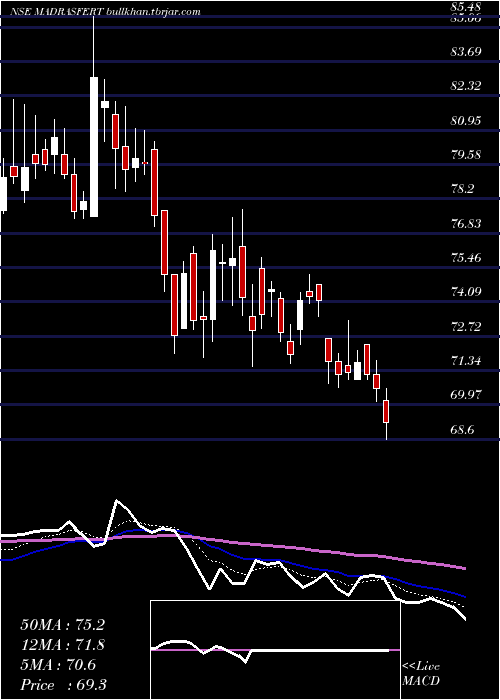Click the MACD inset chart panel
This screenshot has width=500, height=700.
(x=275, y=650)
